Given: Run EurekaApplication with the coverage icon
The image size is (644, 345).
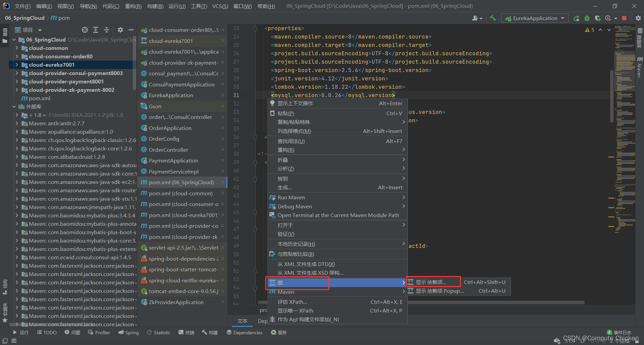Looking at the screenshot, I should point(598,18).
